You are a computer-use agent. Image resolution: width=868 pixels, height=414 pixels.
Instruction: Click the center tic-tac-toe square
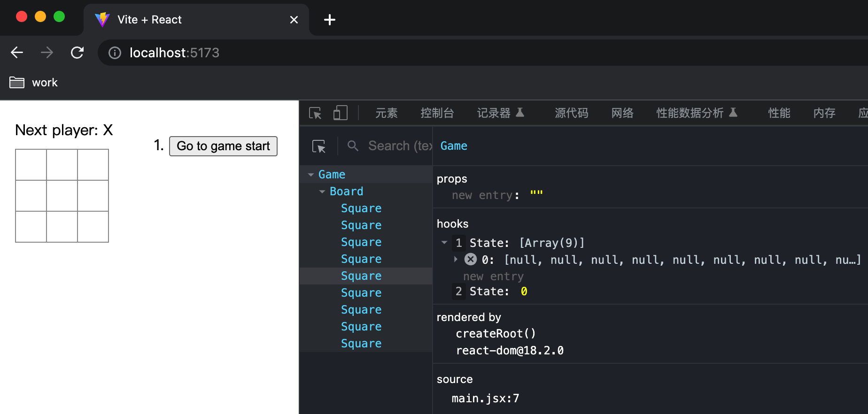(62, 196)
